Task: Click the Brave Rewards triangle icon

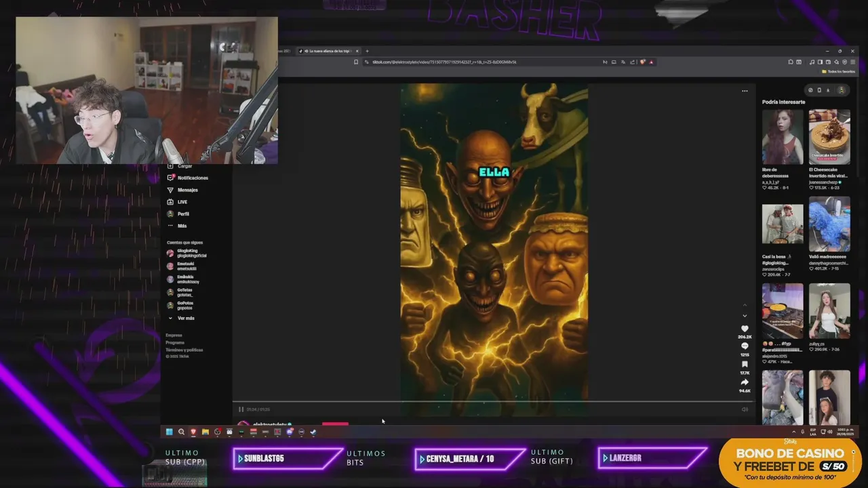Action: 651,62
